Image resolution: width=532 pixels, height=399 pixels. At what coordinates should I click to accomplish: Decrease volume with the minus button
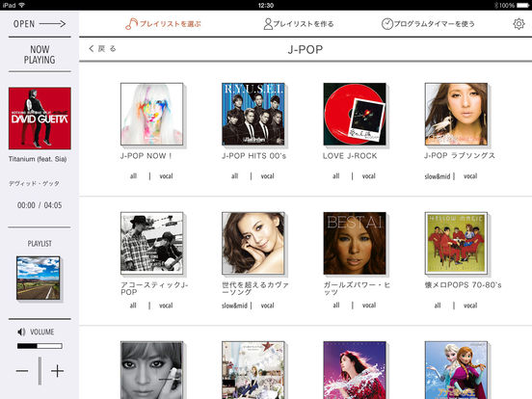pos(22,371)
